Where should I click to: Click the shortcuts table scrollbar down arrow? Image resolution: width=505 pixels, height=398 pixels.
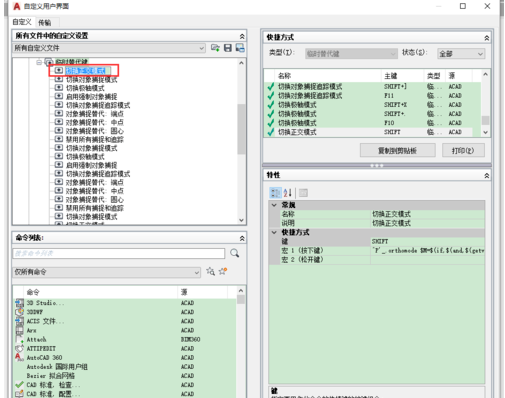tap(485, 132)
